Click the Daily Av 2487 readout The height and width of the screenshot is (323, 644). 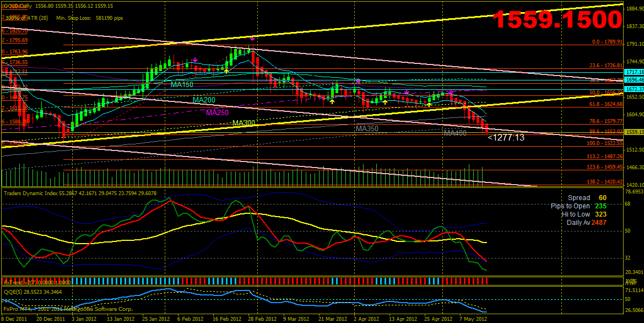point(587,223)
